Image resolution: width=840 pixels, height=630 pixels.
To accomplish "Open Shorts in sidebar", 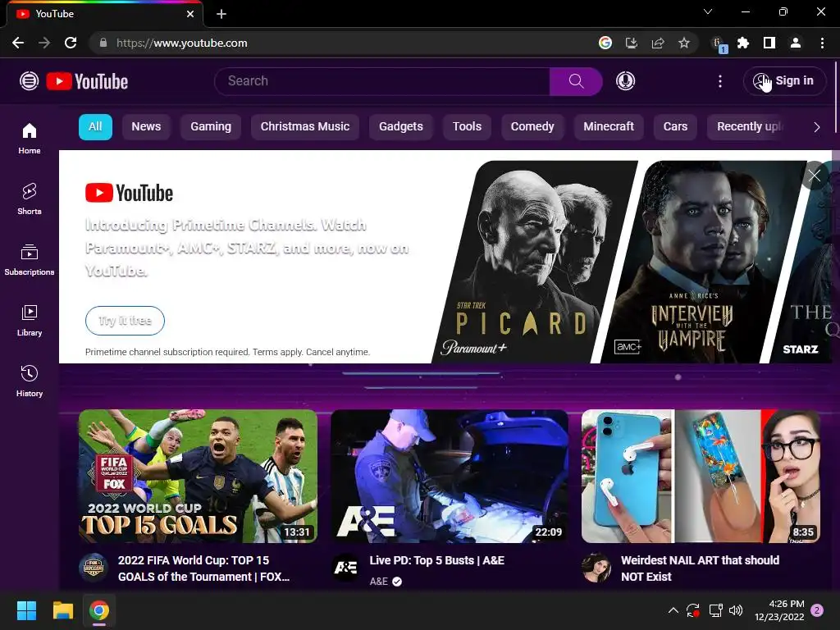I will [x=30, y=199].
